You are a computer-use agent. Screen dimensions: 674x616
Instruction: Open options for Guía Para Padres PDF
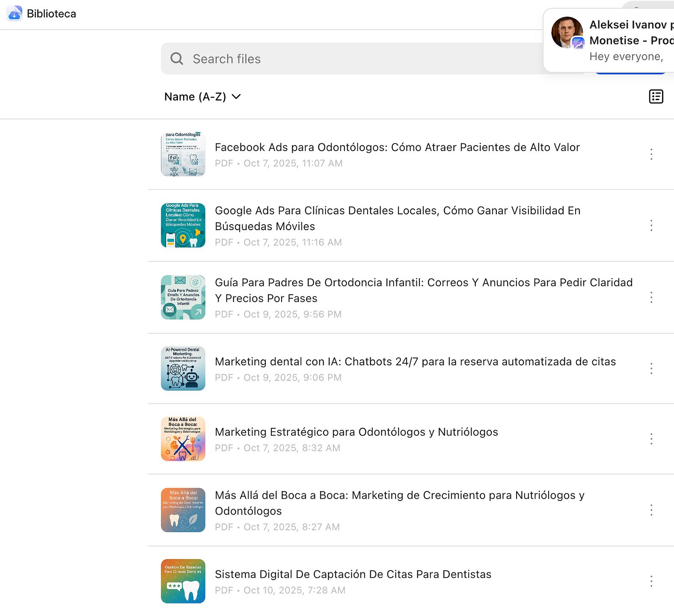click(x=651, y=297)
